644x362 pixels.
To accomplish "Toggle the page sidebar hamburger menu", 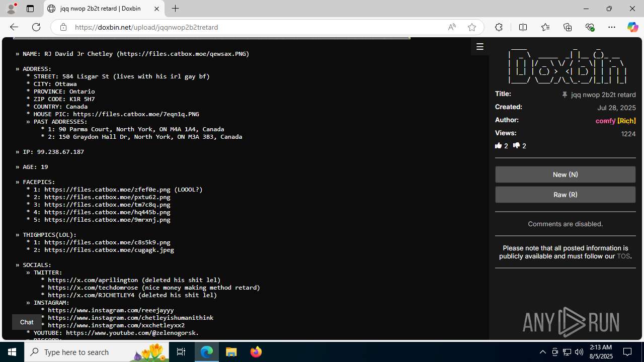I will pos(480,47).
